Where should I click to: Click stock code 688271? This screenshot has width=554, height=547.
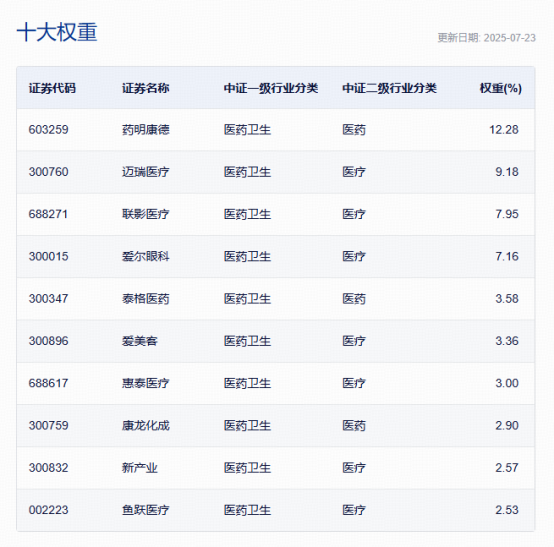point(48,214)
